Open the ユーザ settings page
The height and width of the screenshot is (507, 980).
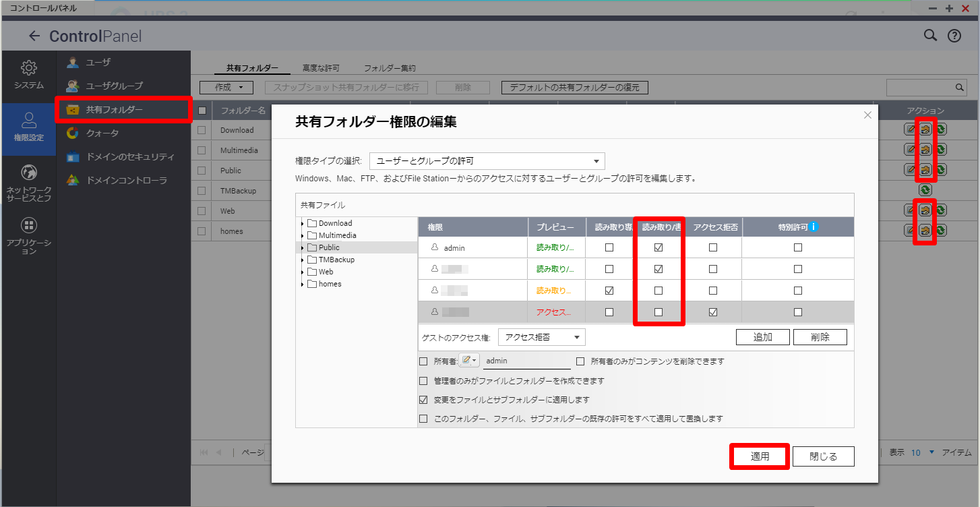click(123, 62)
